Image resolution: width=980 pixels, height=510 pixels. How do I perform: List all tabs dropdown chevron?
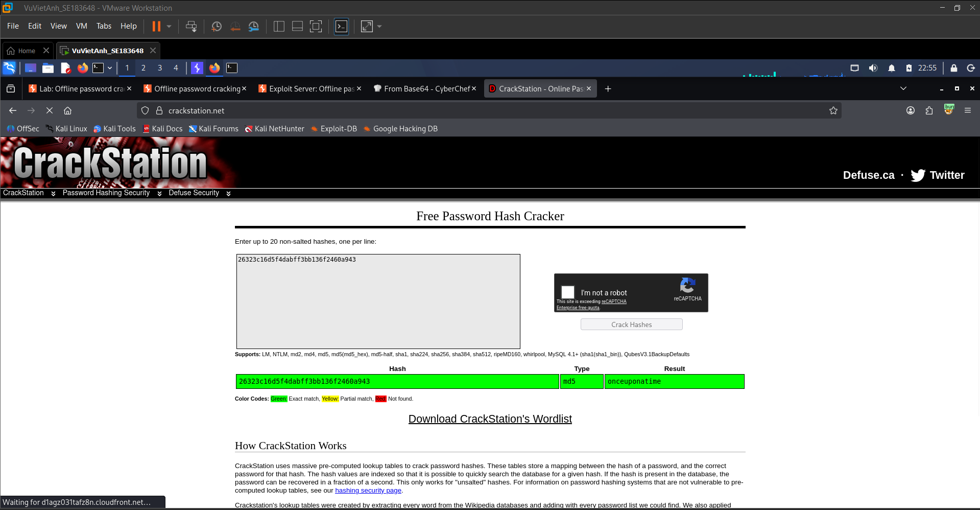tap(903, 88)
